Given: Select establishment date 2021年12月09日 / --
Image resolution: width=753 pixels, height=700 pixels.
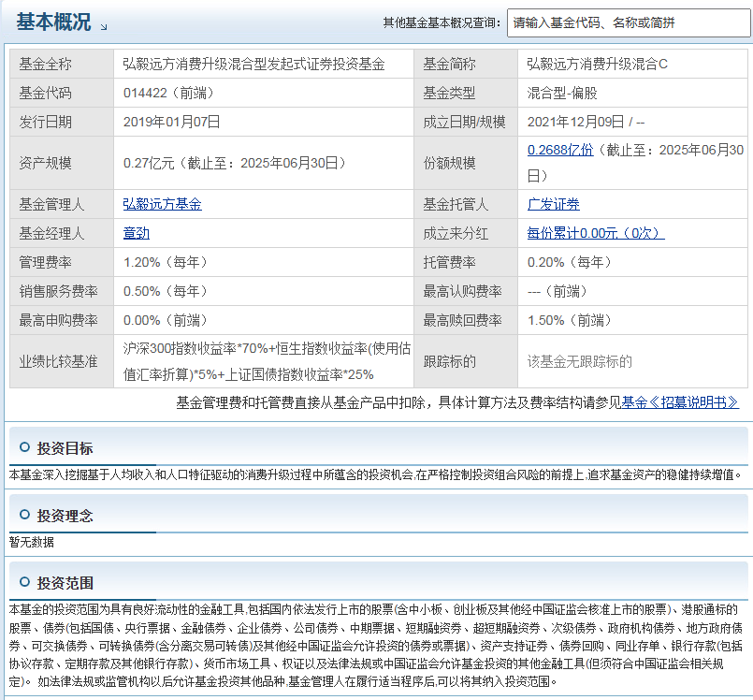Looking at the screenshot, I should coord(586,122).
